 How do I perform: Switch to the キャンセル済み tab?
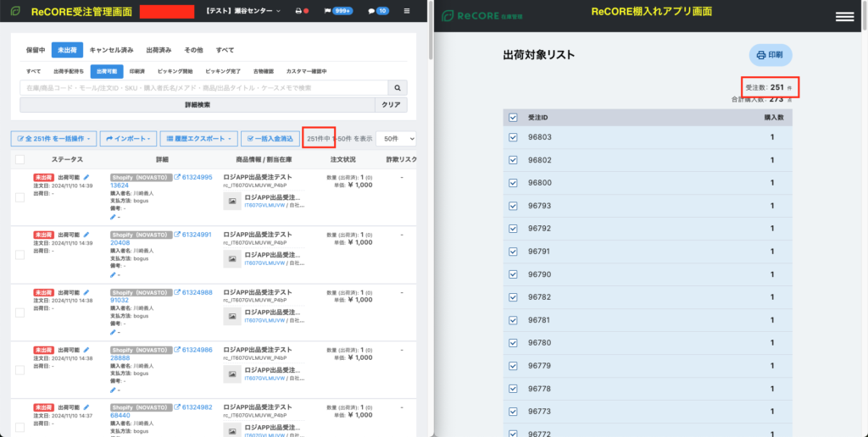111,50
